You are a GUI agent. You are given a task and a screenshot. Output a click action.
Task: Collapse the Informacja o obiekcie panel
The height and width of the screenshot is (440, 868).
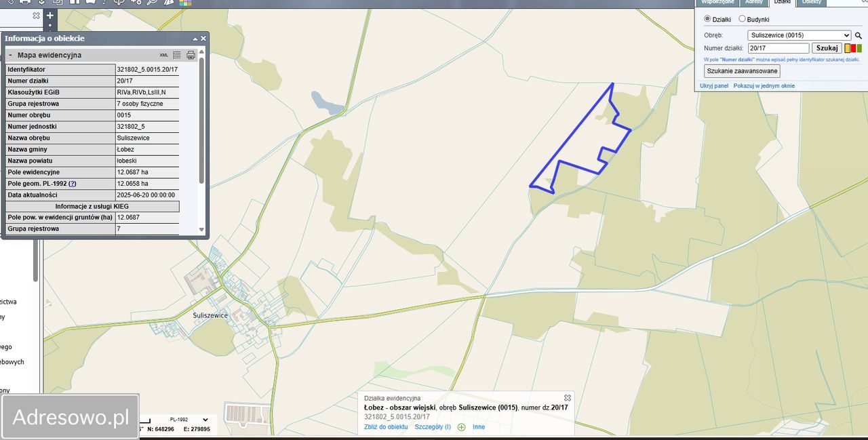click(195, 39)
